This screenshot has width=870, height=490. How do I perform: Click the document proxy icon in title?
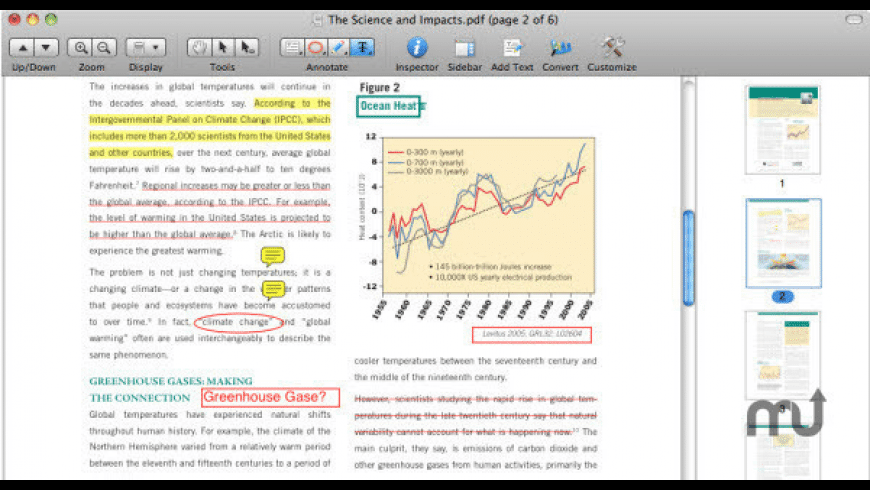tap(317, 20)
